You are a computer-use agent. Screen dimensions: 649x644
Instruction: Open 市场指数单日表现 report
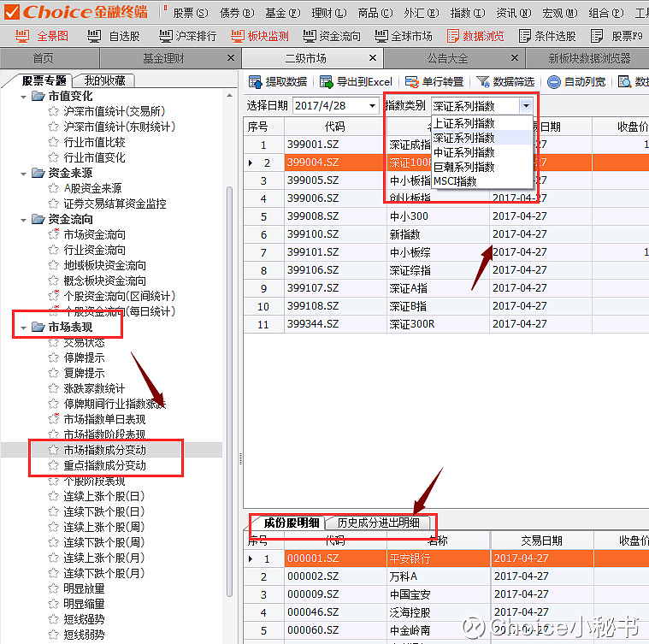pos(104,419)
